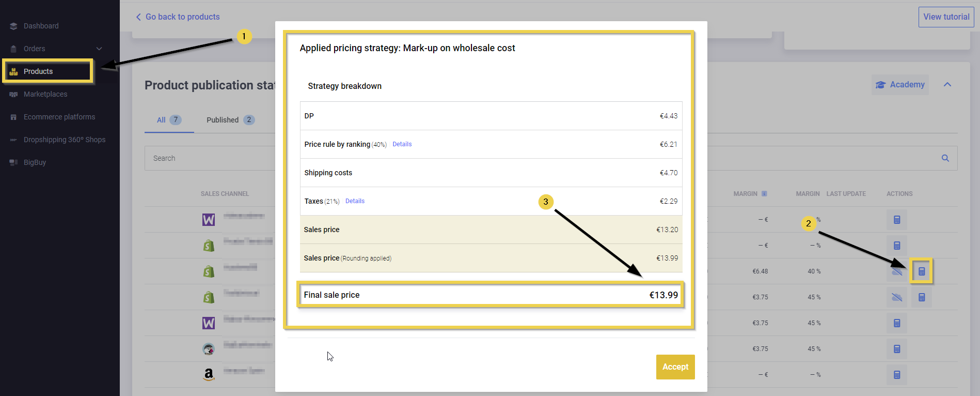Toggle visibility on the 40% margin row
Viewport: 980px width, 396px height.
pos(897,271)
